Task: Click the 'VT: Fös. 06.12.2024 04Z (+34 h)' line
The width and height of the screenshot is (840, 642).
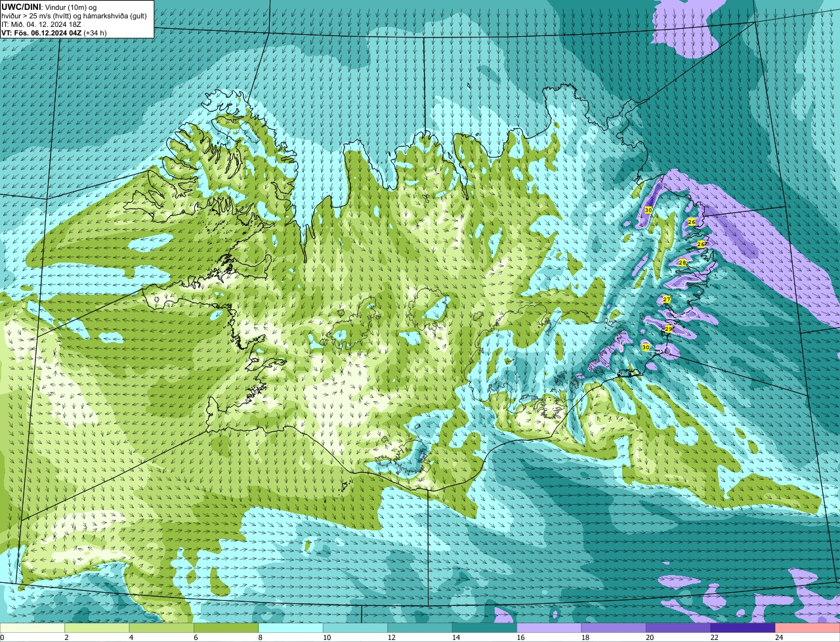Action: (x=54, y=33)
